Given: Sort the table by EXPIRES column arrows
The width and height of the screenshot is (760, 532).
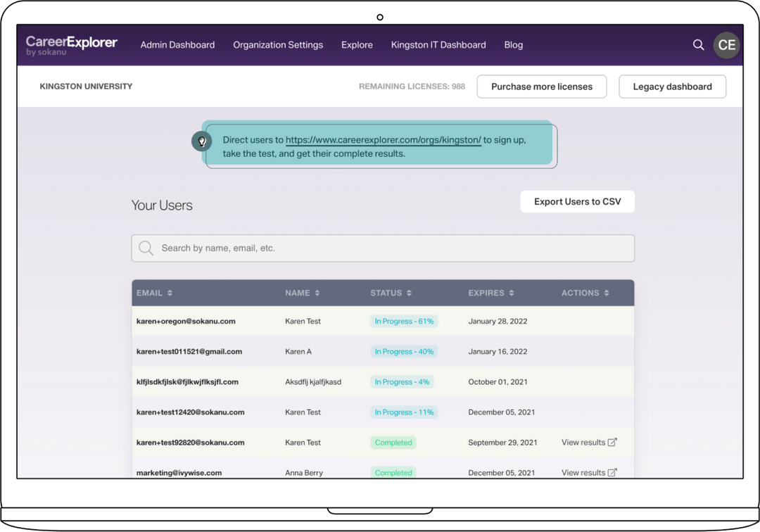Looking at the screenshot, I should click(512, 293).
